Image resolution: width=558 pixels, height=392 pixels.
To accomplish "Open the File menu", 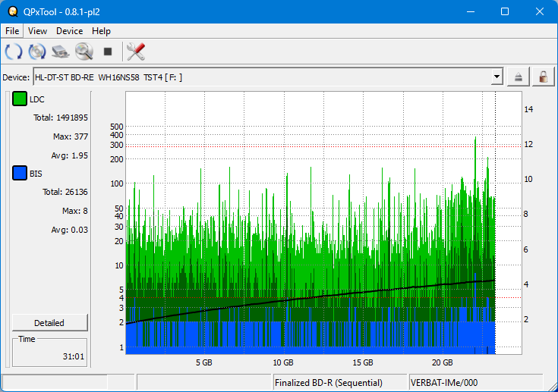I will point(12,31).
